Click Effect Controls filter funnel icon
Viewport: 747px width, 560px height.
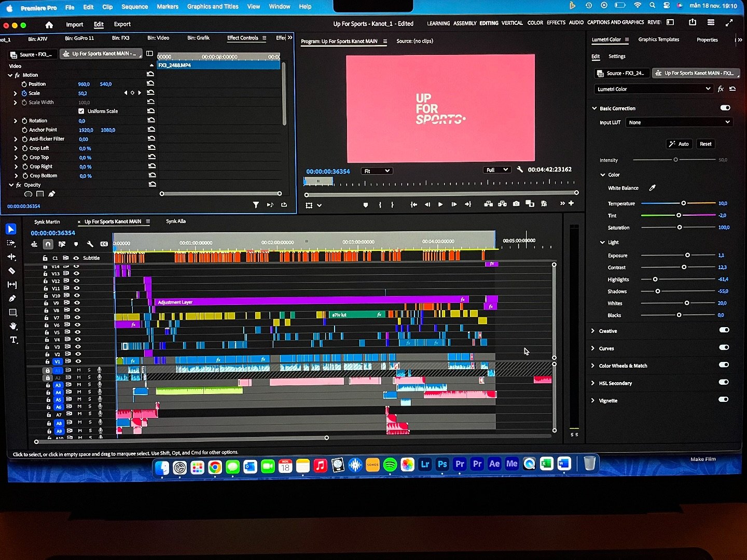[x=256, y=205]
